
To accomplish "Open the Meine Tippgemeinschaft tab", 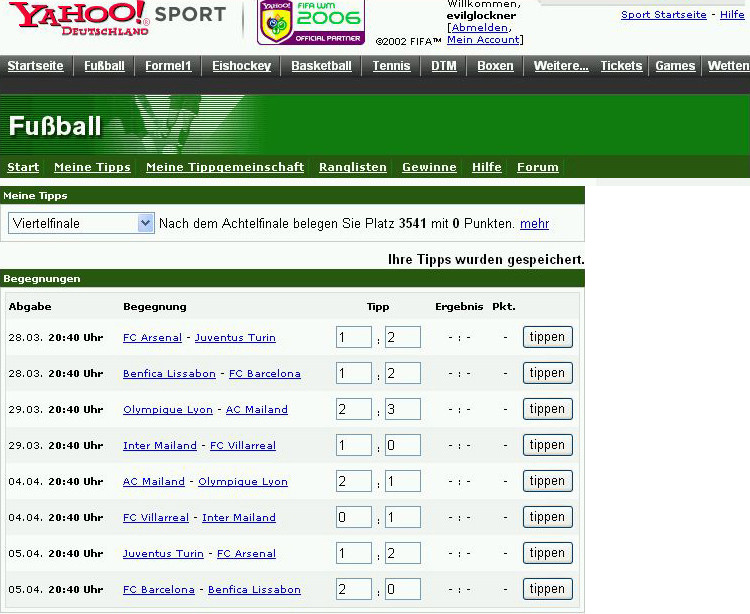I will [x=225, y=167].
